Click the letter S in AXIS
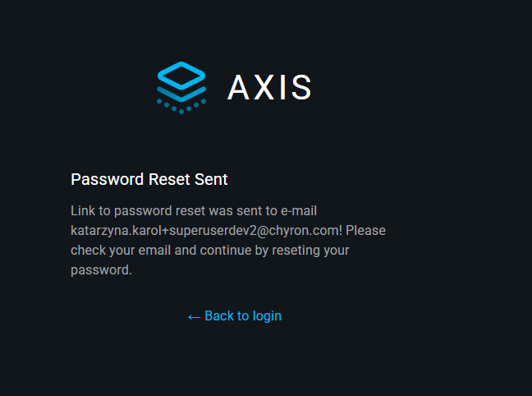This screenshot has width=532, height=396. click(300, 88)
